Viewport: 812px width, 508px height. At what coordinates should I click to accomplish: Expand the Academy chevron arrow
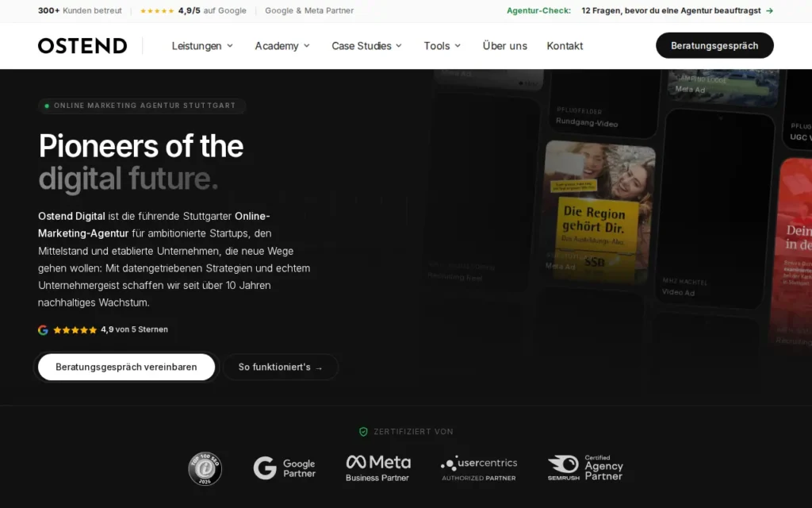click(x=307, y=45)
